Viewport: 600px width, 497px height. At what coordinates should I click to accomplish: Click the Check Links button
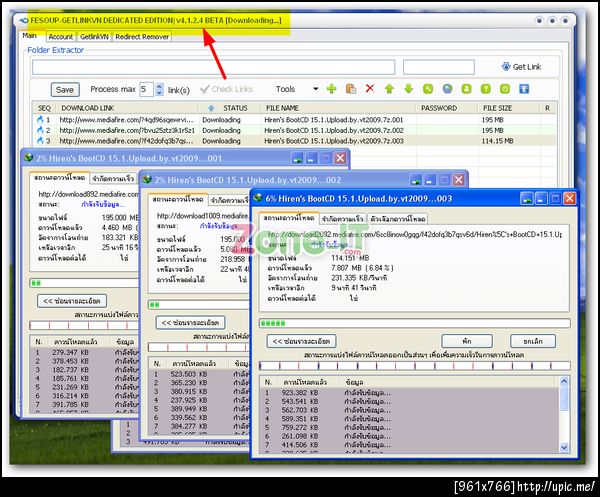(227, 89)
